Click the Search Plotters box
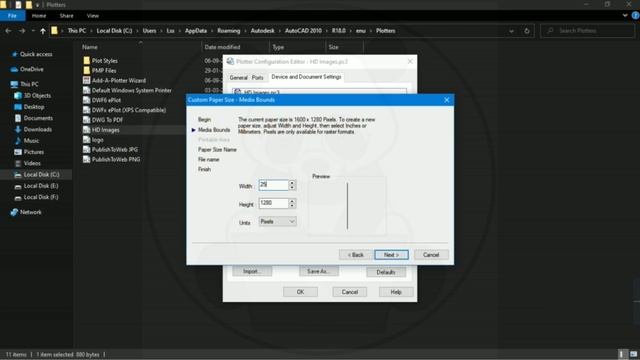 pyautogui.click(x=588, y=31)
